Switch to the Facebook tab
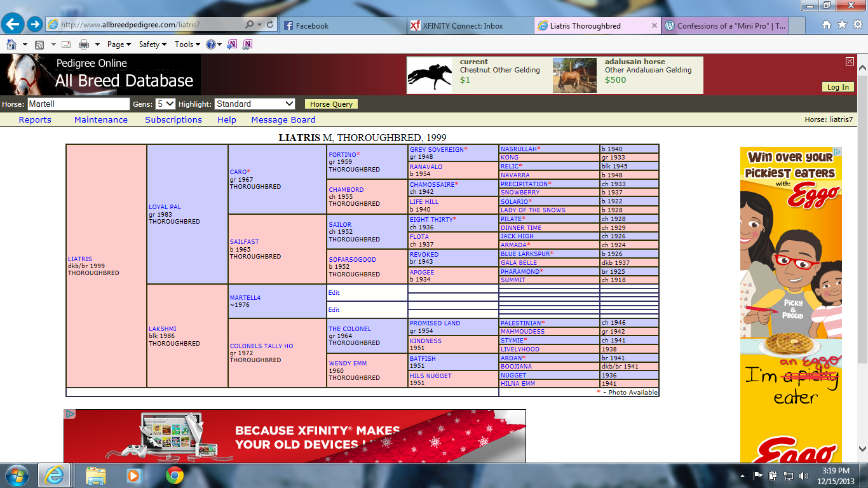The width and height of the screenshot is (868, 488). click(x=343, y=26)
